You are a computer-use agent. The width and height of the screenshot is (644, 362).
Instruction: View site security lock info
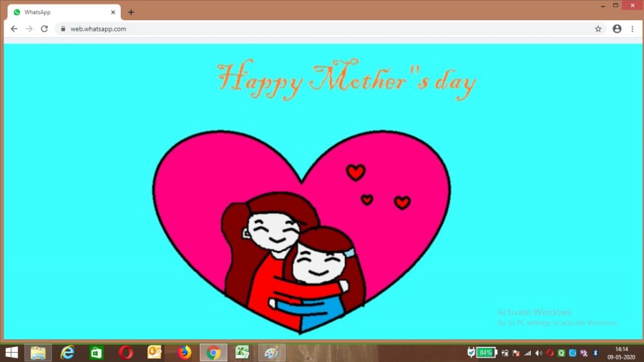click(63, 29)
